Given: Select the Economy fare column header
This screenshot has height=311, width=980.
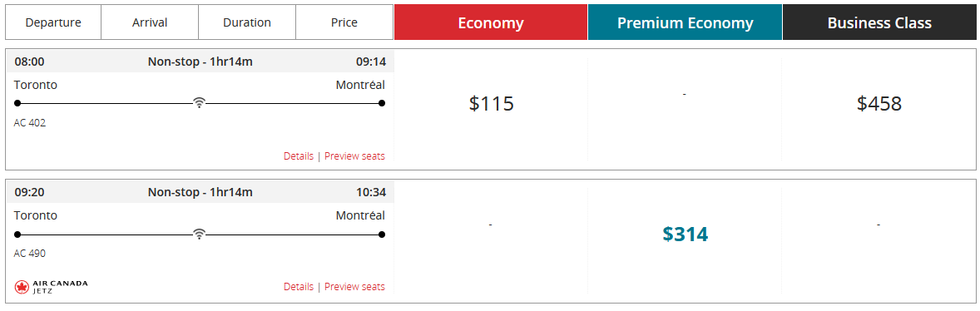Looking at the screenshot, I should click(x=491, y=22).
